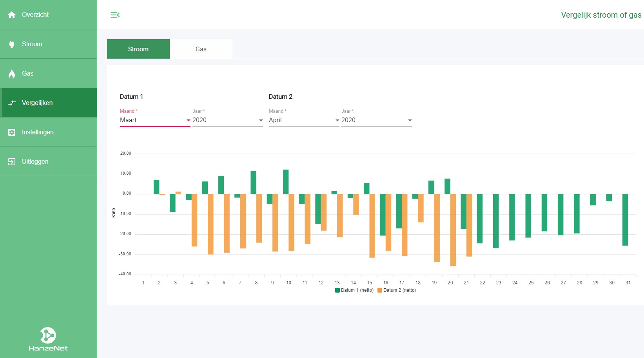Open Datum 1 Jaar dropdown showing 2020
The height and width of the screenshot is (358, 644).
point(228,120)
